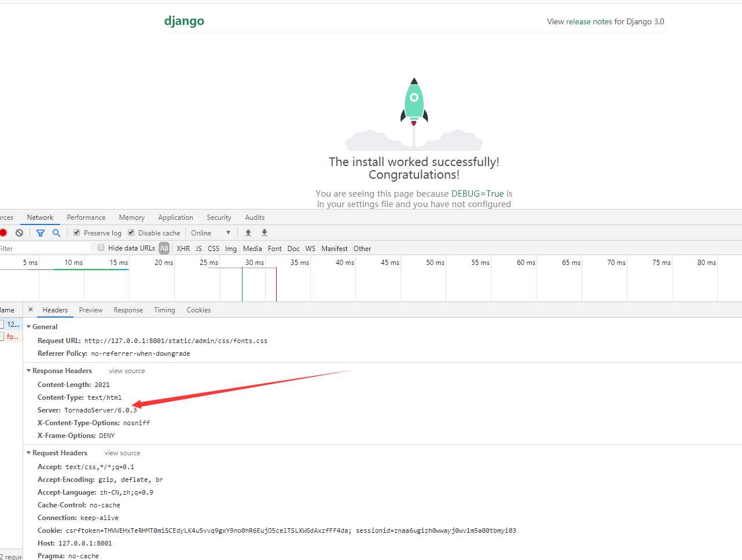Viewport: 742px width, 560px height.
Task: Select the Timing detail tab
Action: click(165, 310)
